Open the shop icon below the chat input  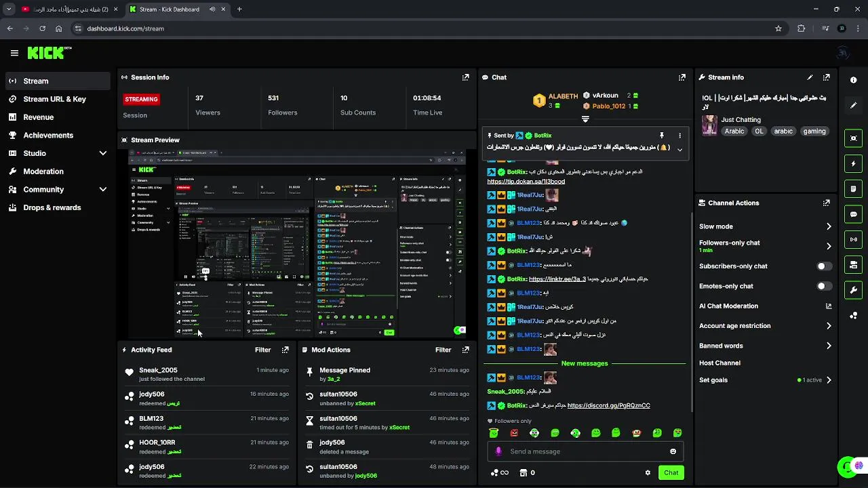523,473
